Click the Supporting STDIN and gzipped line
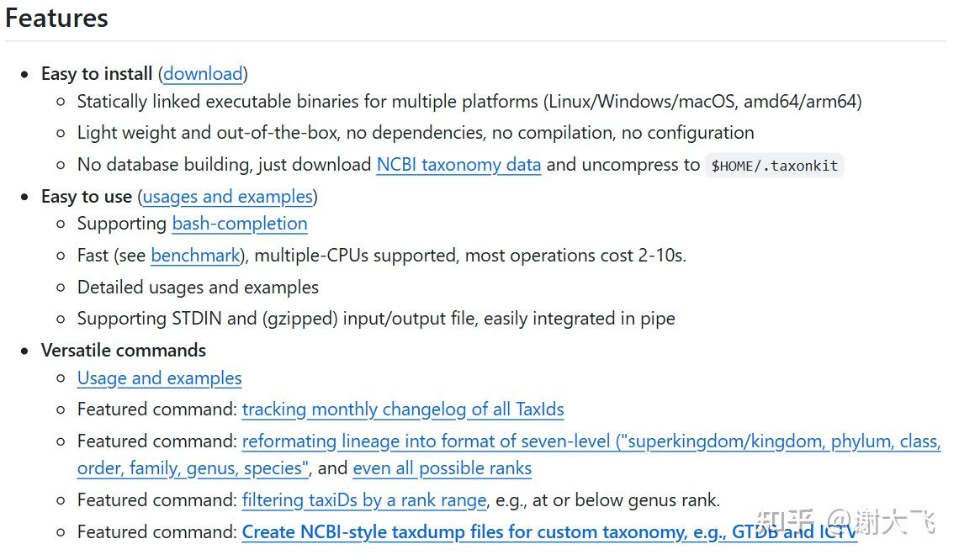The image size is (959, 560). 375,319
